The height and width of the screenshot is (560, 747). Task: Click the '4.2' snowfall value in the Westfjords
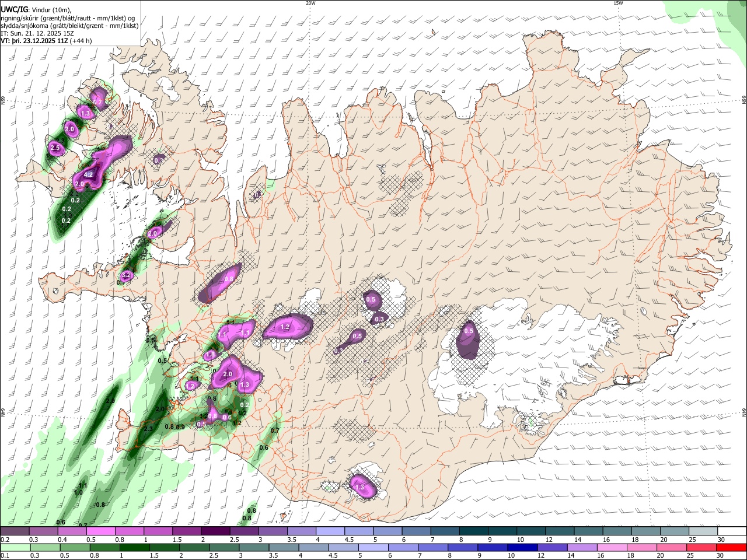tap(89, 174)
